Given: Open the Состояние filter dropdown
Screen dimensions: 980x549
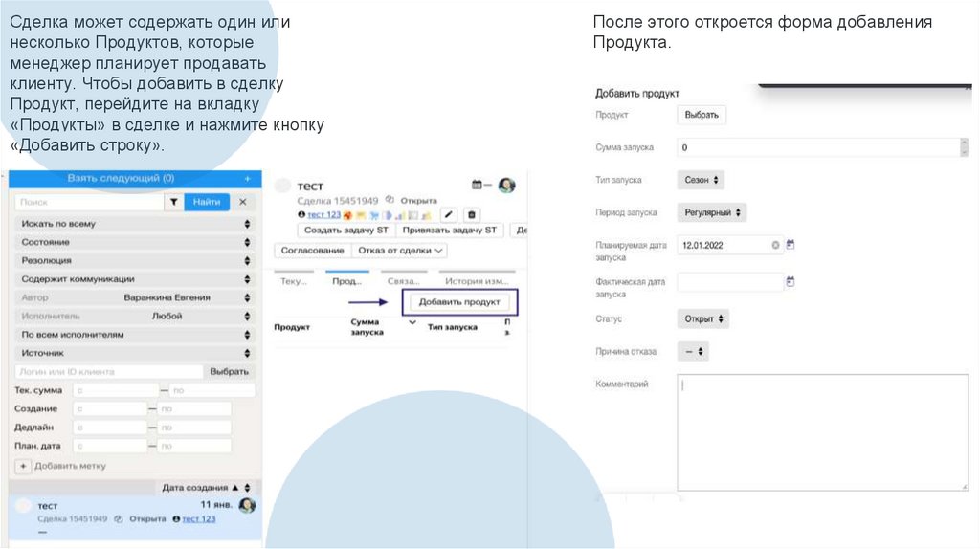Looking at the screenshot, I should pyautogui.click(x=136, y=242).
